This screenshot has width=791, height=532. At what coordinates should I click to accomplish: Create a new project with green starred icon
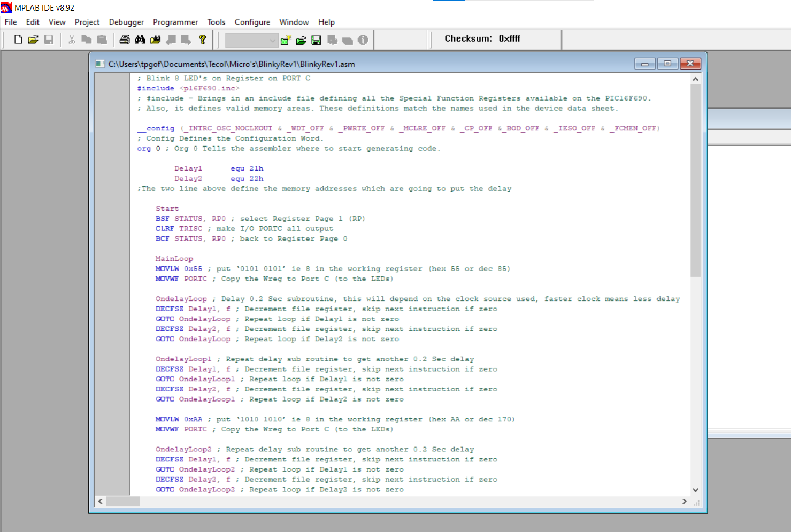click(x=286, y=40)
